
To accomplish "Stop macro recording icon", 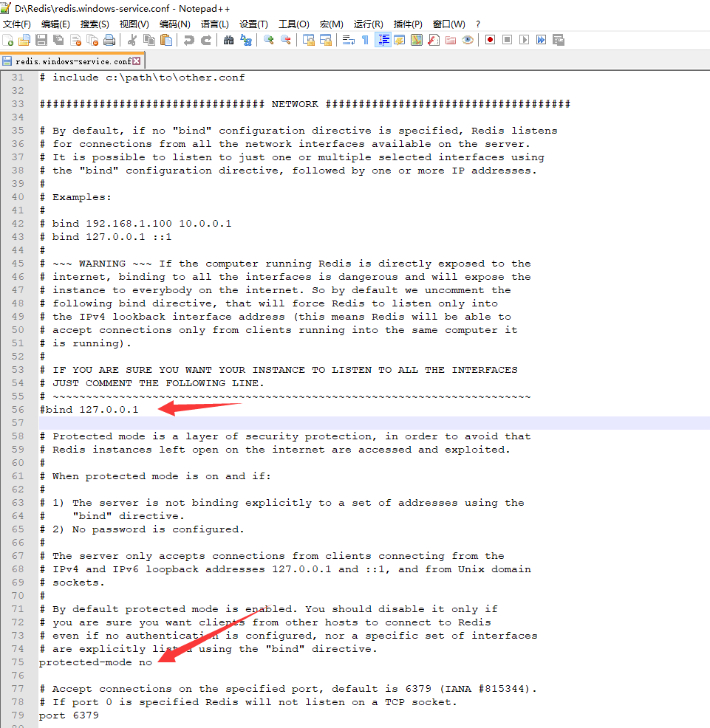I will [508, 41].
